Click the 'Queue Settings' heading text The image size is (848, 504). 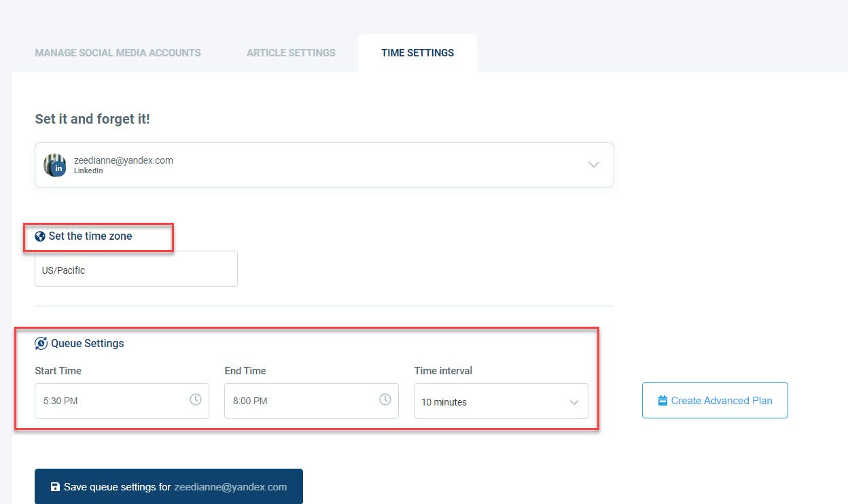click(88, 344)
